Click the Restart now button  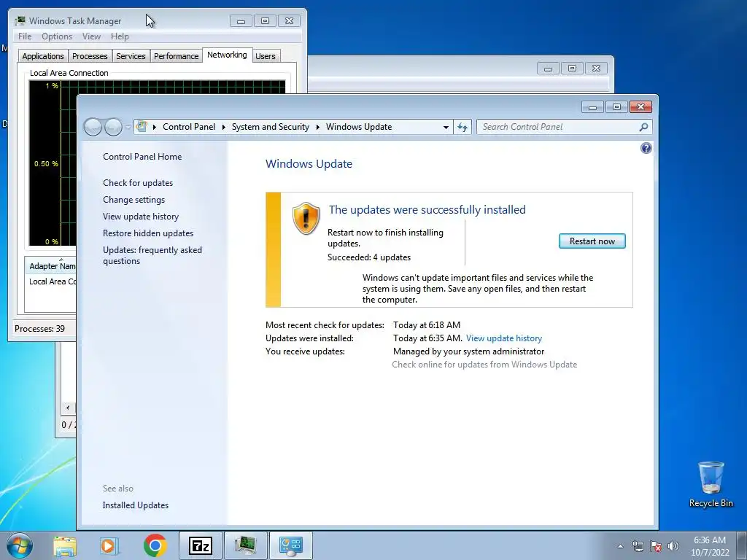click(x=592, y=241)
